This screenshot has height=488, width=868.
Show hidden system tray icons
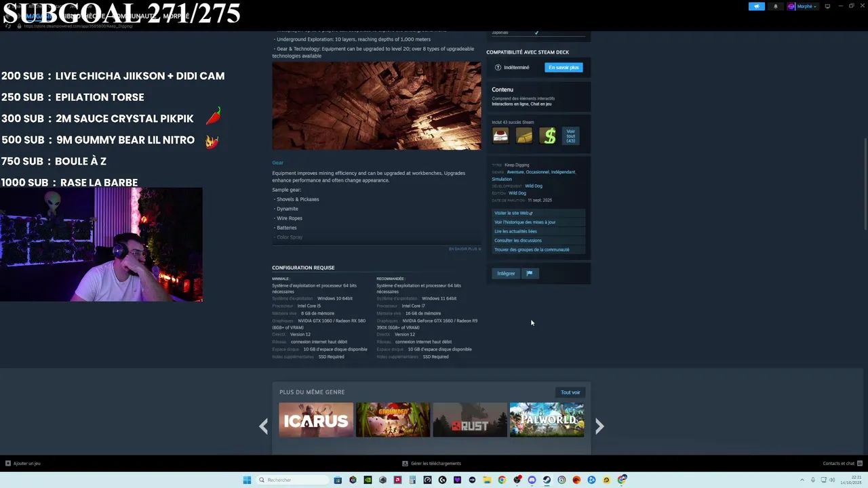802,480
